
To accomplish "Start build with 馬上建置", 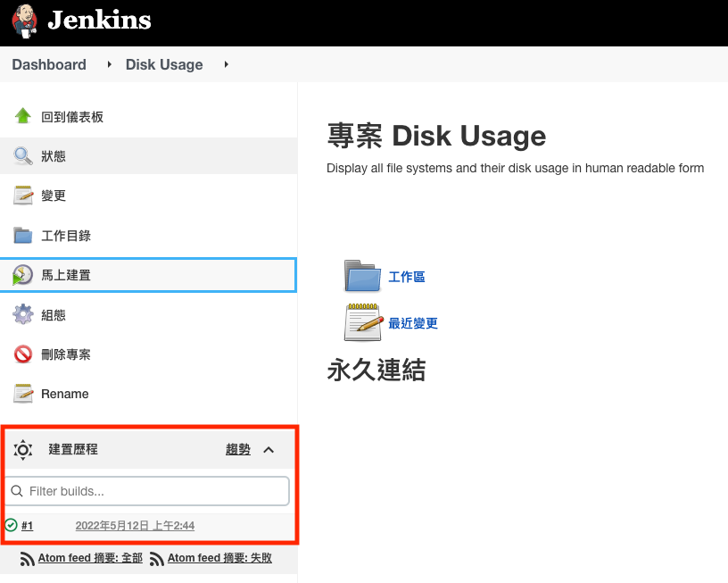I will click(66, 275).
